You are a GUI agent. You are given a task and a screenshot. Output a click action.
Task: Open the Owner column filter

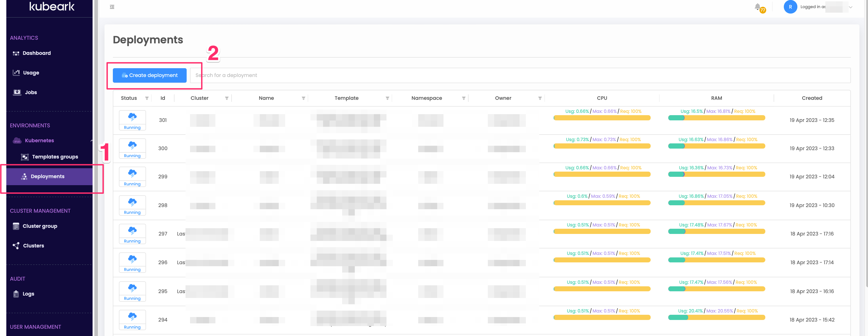[x=540, y=98]
